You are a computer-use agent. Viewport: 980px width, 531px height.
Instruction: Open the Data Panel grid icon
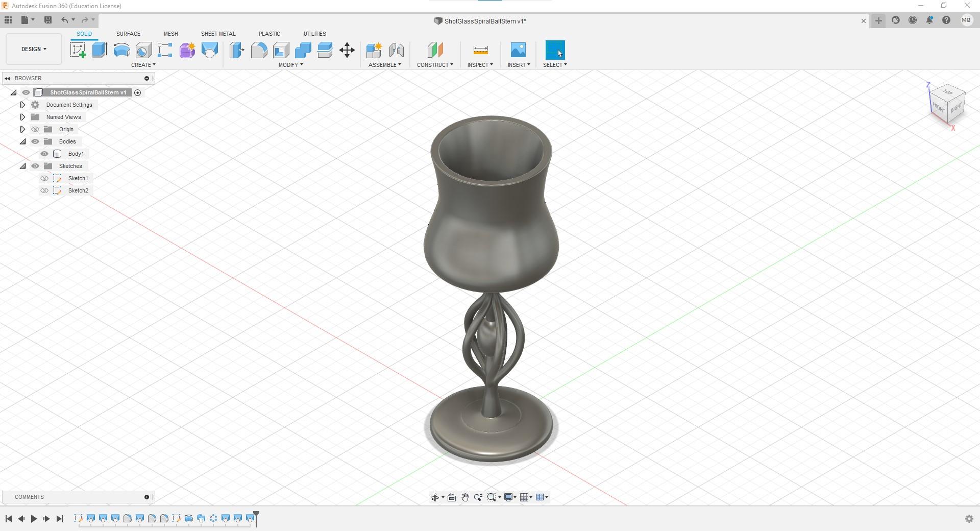pos(8,20)
